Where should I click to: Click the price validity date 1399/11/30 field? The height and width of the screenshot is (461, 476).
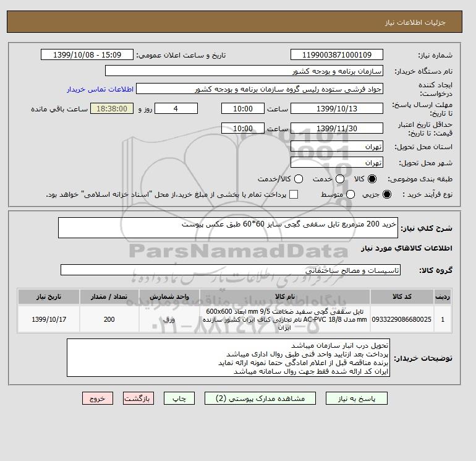(x=337, y=128)
